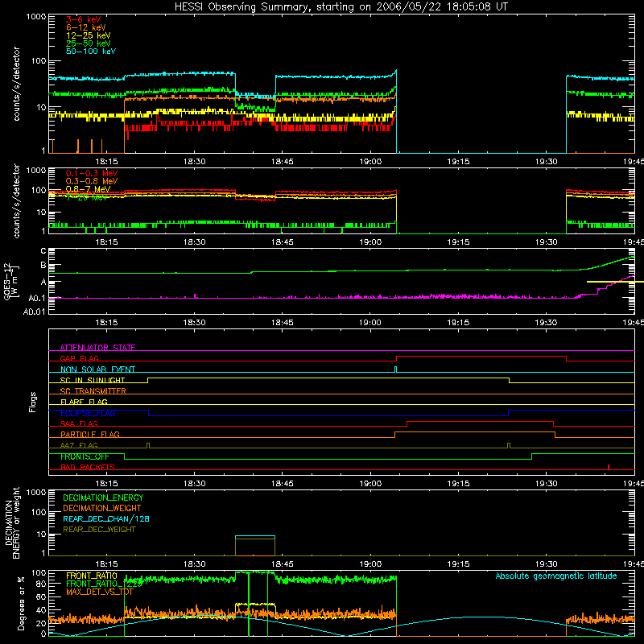
Task: Select the 6-12 keV legend label
Action: click(x=85, y=27)
